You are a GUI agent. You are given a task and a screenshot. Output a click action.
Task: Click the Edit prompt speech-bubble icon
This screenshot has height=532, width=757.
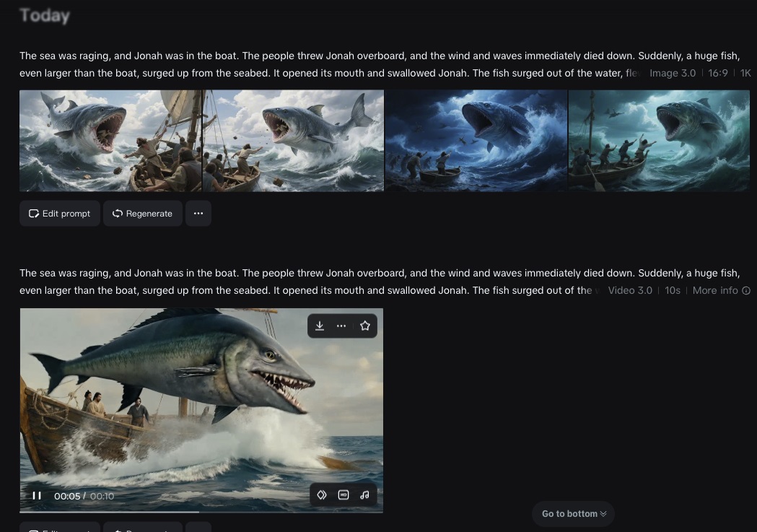coord(33,213)
